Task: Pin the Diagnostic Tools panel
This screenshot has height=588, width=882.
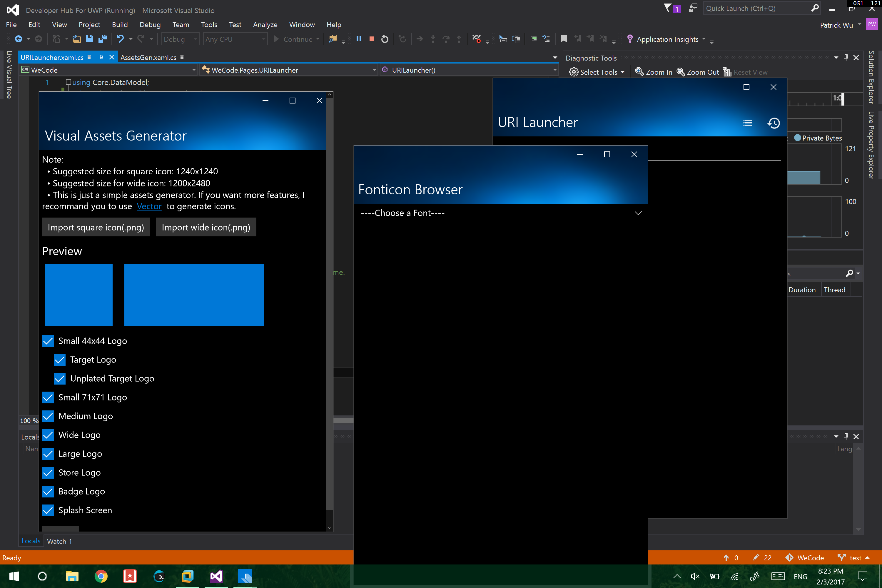Action: [x=846, y=58]
